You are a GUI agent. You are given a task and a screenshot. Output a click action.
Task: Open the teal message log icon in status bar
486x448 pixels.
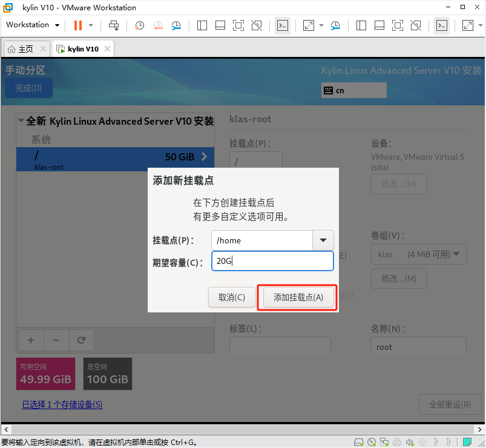click(467, 441)
